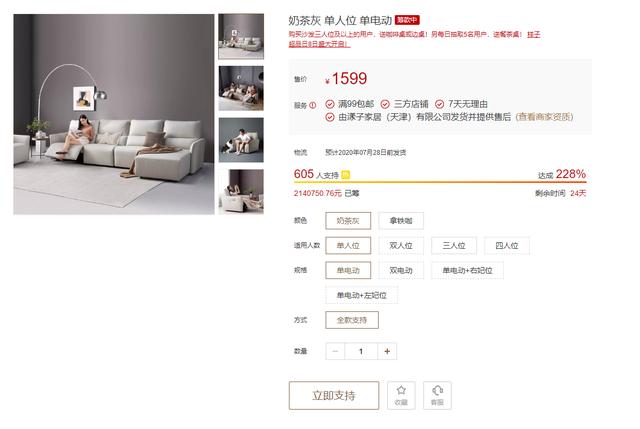
Task: Click the yellow badge next to 605 人支持
Action: point(345,175)
